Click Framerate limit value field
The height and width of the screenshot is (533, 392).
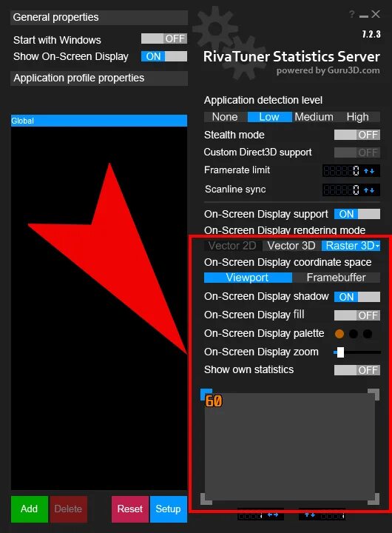[342, 171]
